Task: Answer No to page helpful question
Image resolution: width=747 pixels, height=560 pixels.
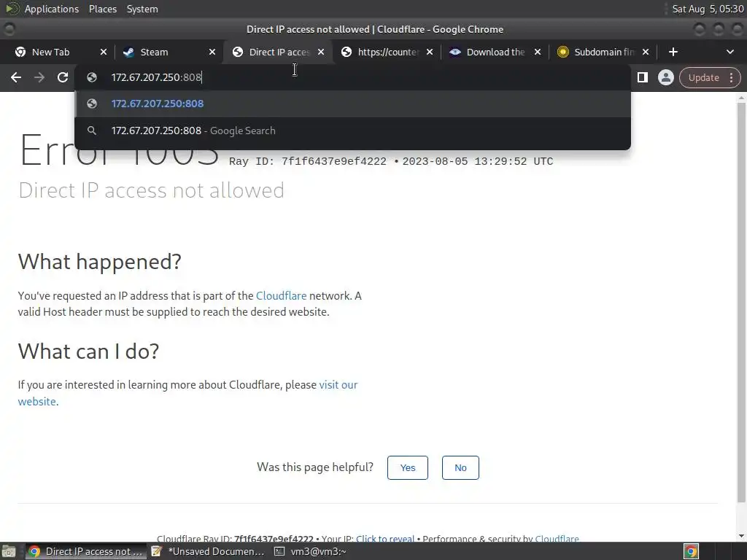Action: coord(460,467)
